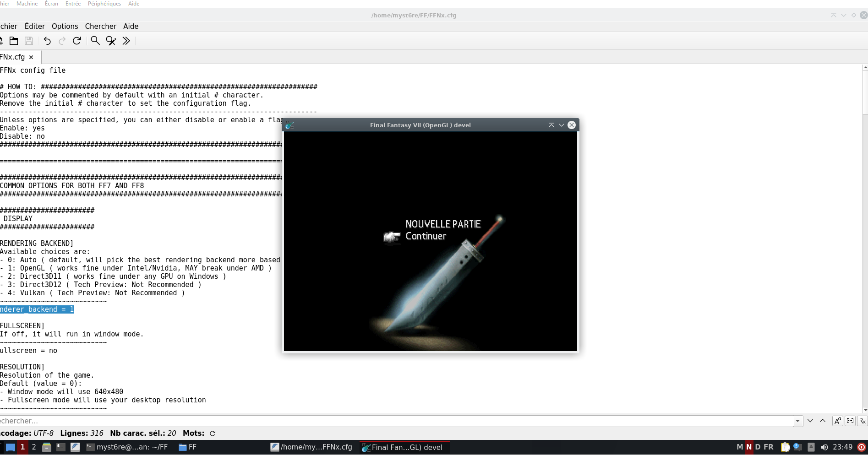This screenshot has height=455, width=868.
Task: Maximize the editor window with the diamond button
Action: click(x=854, y=15)
